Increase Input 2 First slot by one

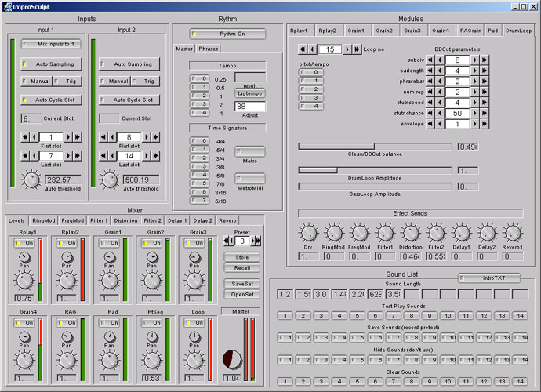(x=147, y=137)
